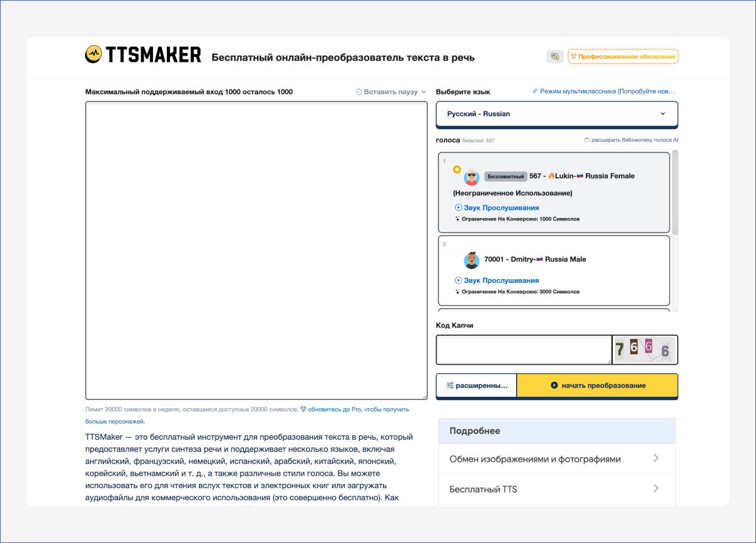Click the captcha image to refresh

pos(644,350)
